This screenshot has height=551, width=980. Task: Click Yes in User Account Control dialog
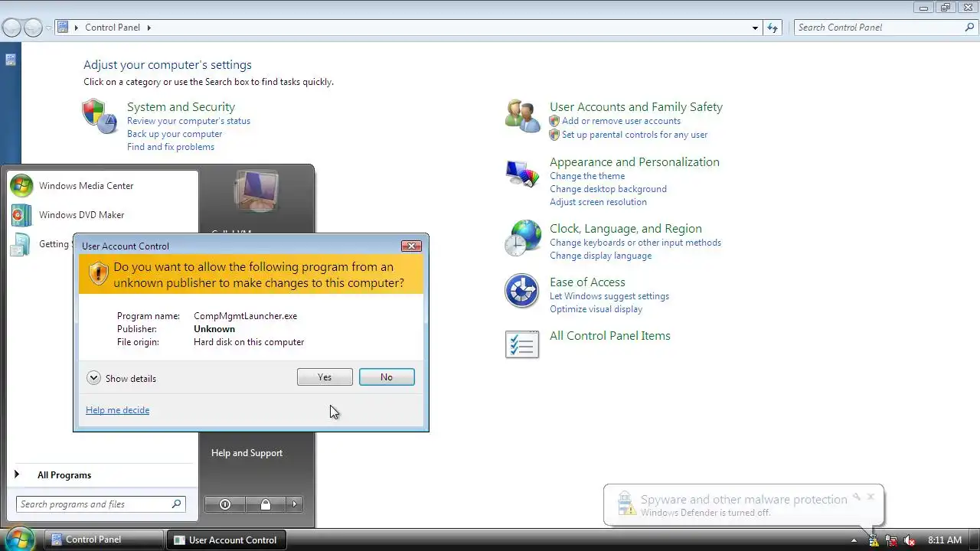(325, 377)
